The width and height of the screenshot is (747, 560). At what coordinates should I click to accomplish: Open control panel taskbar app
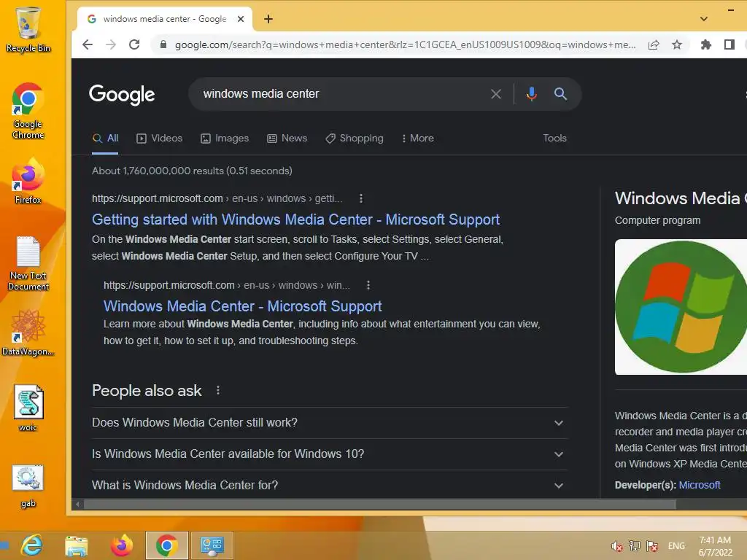[212, 545]
